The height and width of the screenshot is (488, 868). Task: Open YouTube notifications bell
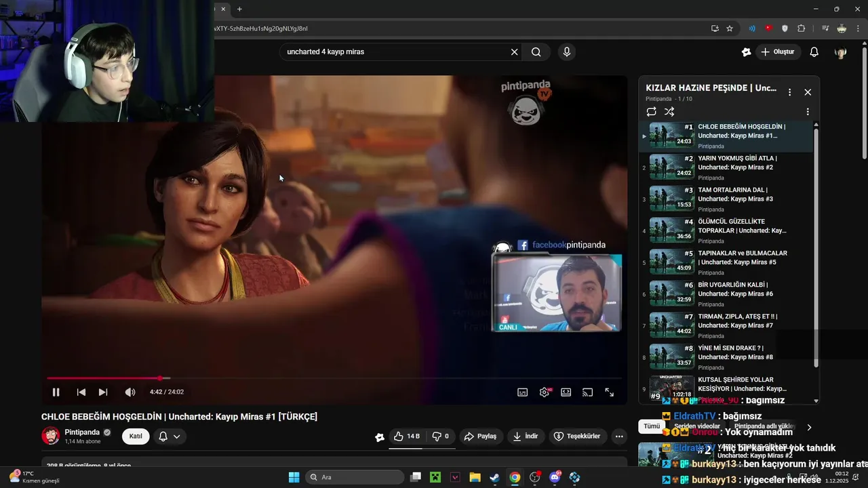coord(814,52)
